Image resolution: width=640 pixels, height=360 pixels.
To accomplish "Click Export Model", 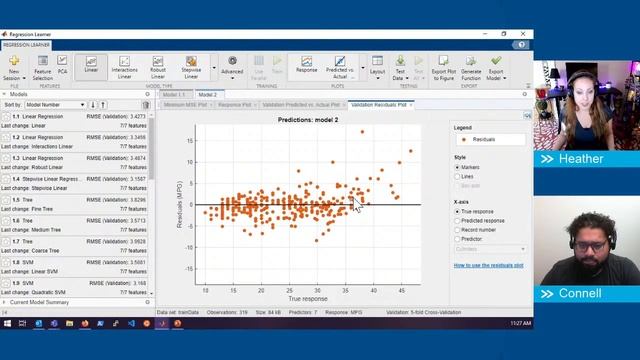I will point(496,68).
